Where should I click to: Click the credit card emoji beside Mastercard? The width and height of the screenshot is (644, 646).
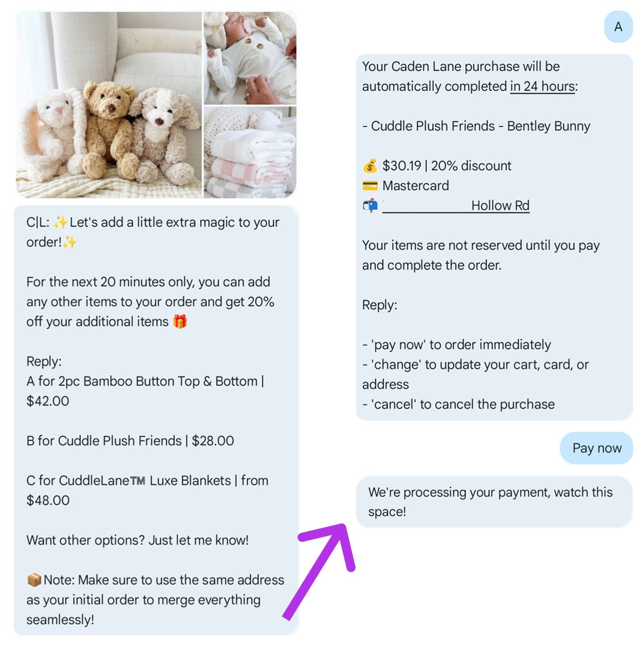[370, 186]
